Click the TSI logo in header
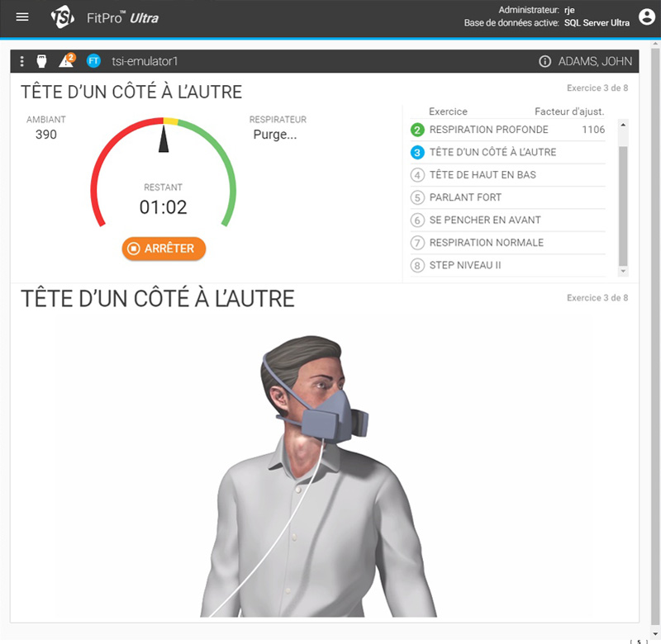This screenshot has width=661, height=644. click(x=63, y=17)
